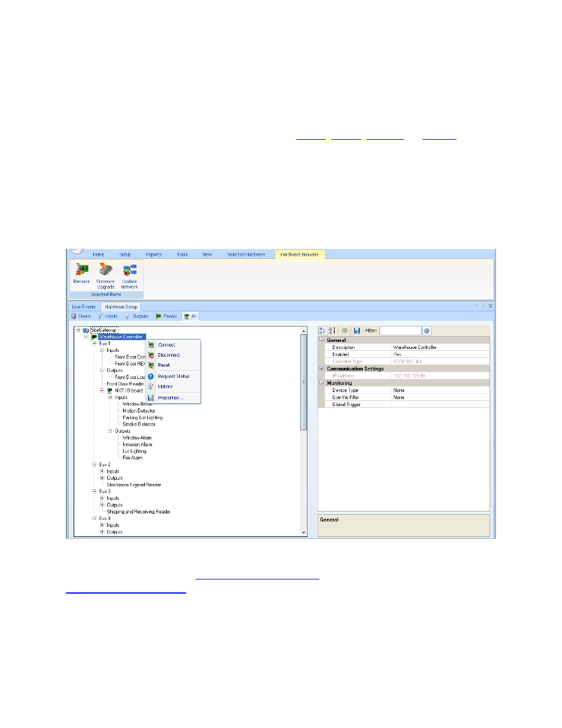Click the tree scrollbar up arrow
The width and height of the screenshot is (562, 728).
(x=304, y=331)
